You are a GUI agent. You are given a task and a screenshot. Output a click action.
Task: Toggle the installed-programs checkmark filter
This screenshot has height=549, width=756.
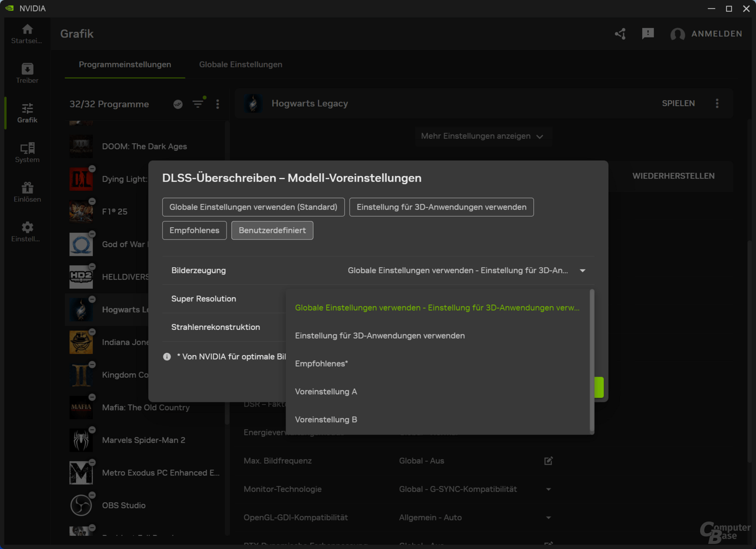coord(178,104)
